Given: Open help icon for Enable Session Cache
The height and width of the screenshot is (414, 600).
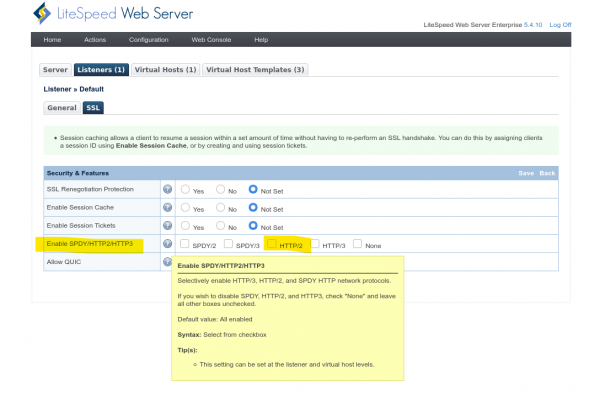Looking at the screenshot, I should tap(168, 207).
